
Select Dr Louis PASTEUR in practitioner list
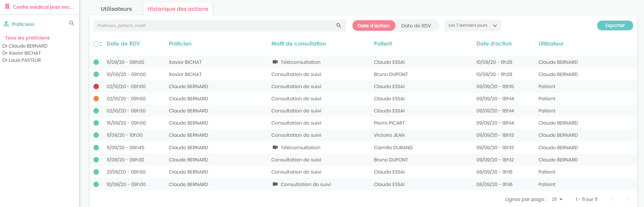coord(22,60)
